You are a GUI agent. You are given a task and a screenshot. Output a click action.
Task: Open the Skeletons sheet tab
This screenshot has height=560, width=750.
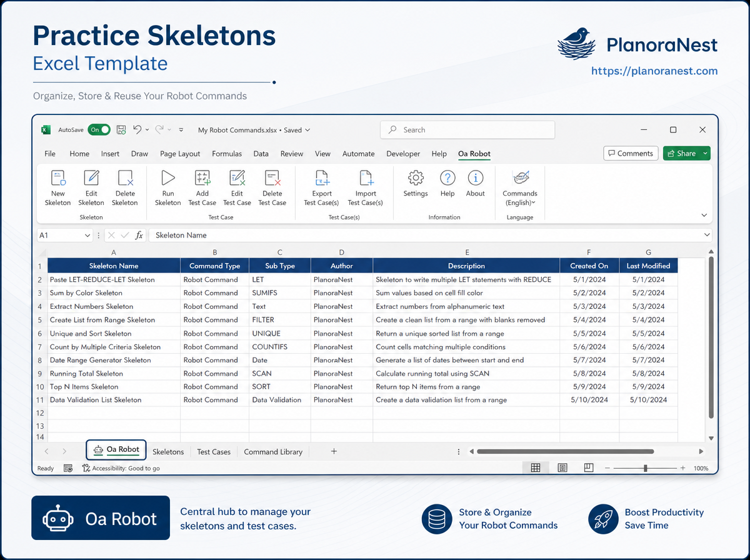coord(168,451)
